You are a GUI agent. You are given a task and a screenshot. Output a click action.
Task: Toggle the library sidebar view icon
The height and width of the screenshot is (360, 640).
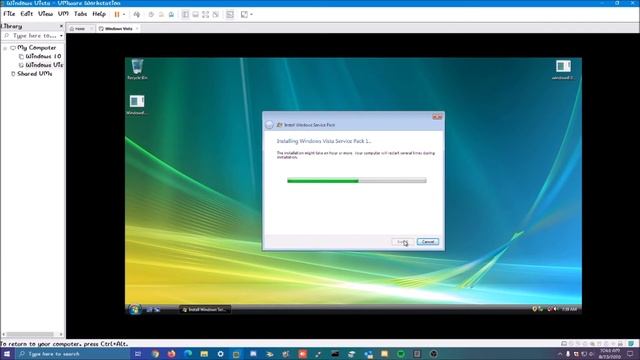(x=186, y=14)
